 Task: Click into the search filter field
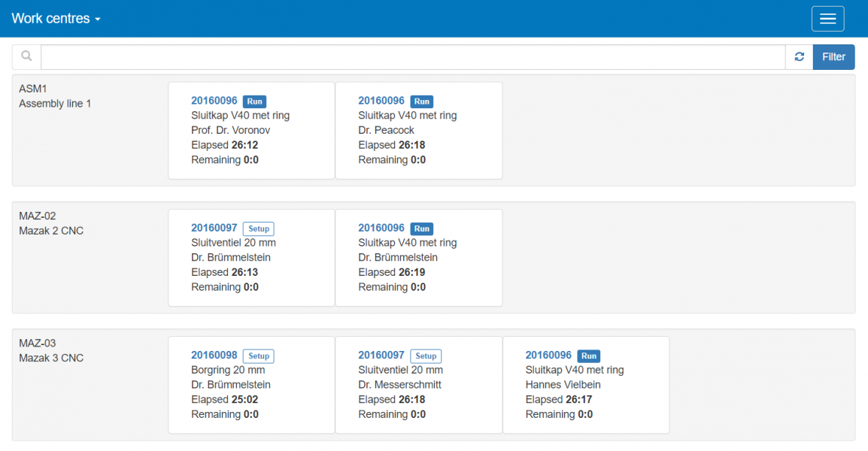412,57
